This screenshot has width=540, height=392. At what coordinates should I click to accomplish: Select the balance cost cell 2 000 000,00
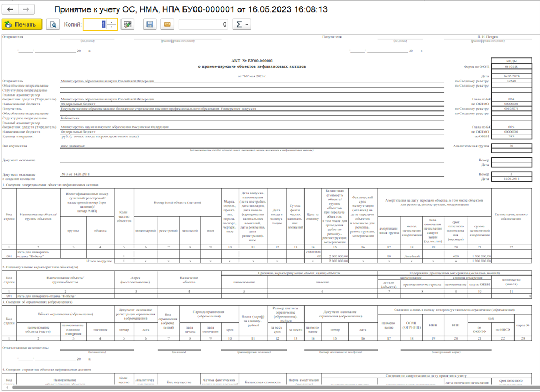334,256
